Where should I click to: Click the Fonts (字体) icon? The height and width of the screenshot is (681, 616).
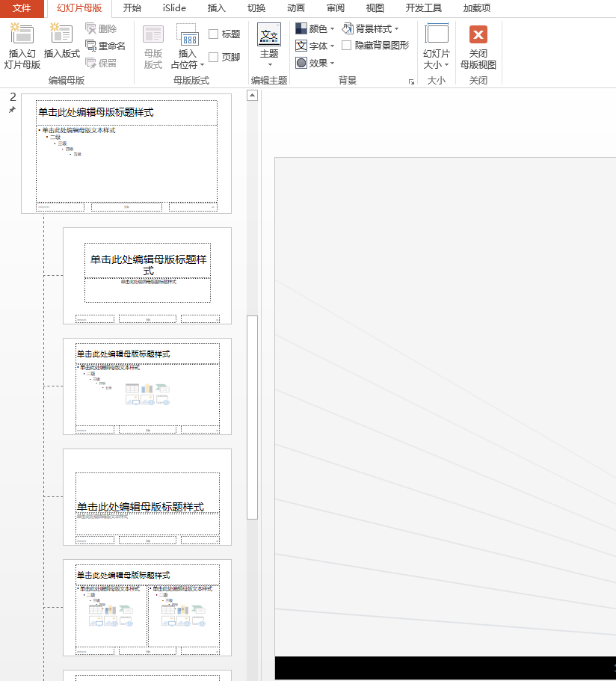301,46
